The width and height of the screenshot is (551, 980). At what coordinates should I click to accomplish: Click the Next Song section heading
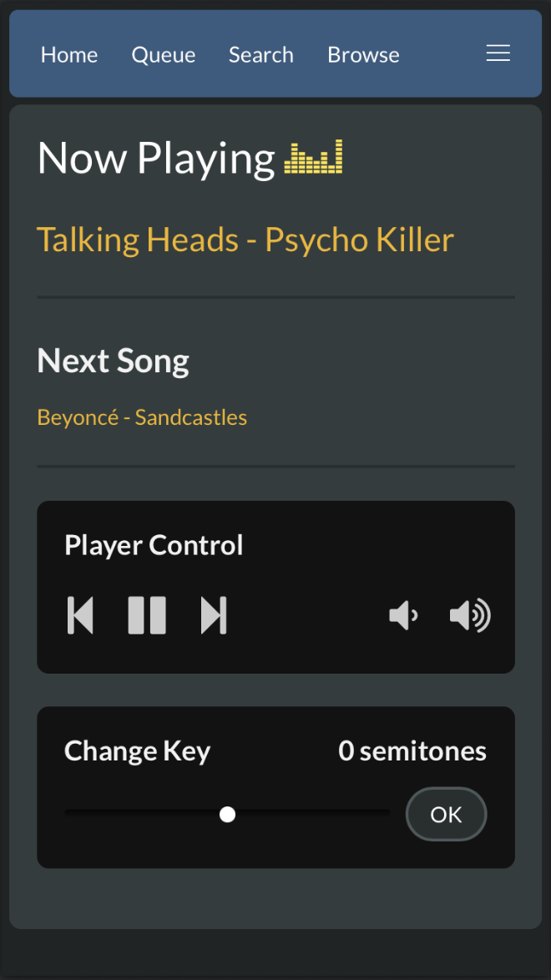(113, 361)
